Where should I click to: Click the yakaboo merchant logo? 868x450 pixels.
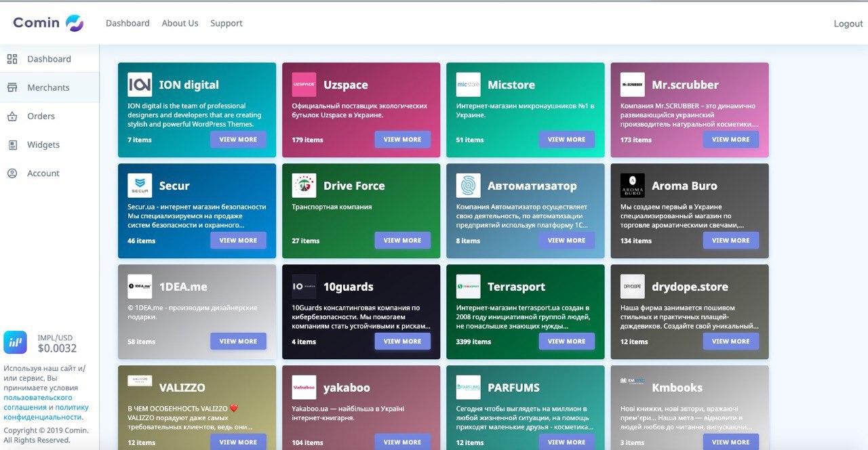(304, 388)
